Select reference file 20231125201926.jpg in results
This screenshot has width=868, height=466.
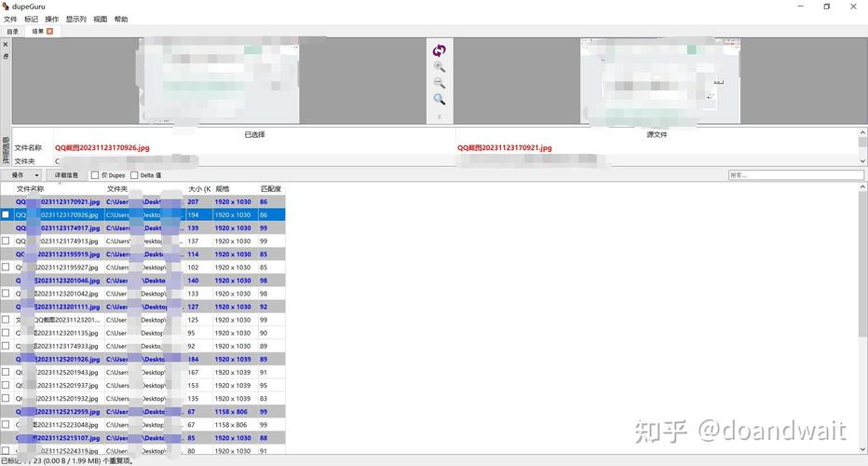coord(142,359)
